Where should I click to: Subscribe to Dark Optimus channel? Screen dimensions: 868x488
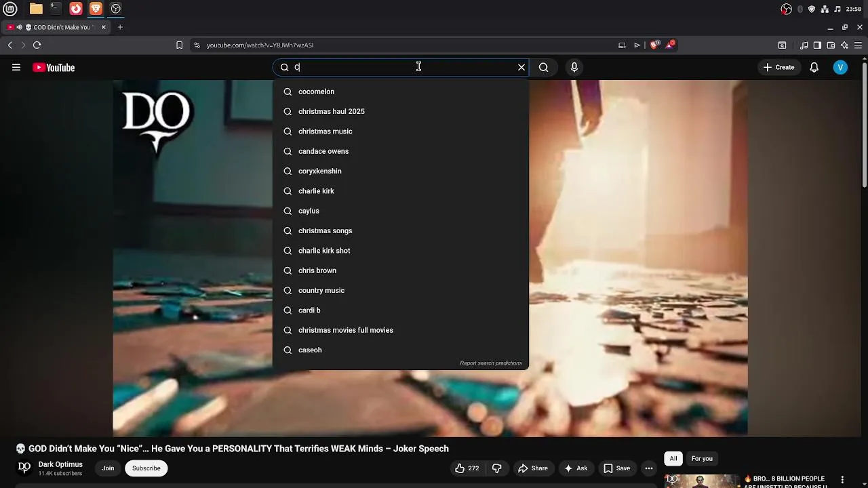(x=146, y=468)
